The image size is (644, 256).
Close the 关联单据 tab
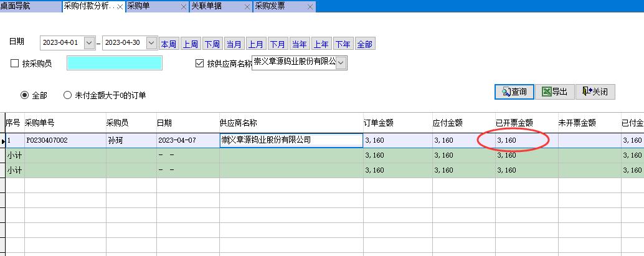pos(247,7)
